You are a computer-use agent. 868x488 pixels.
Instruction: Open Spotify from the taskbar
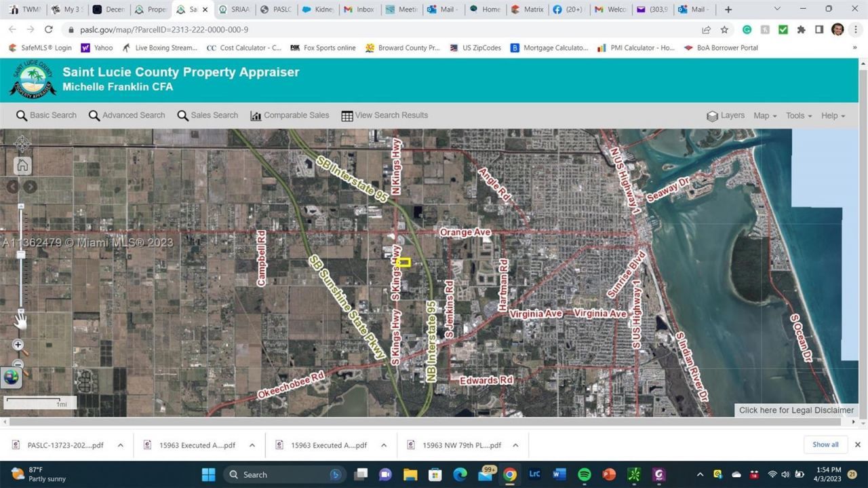[x=583, y=474]
